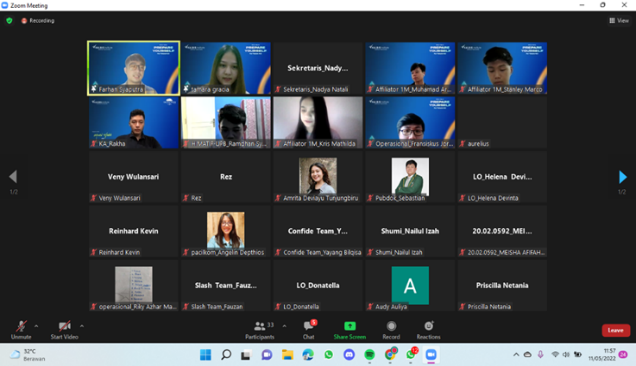
Task: Select Affiliator 1M_Muhamad video tile
Action: coord(410,68)
